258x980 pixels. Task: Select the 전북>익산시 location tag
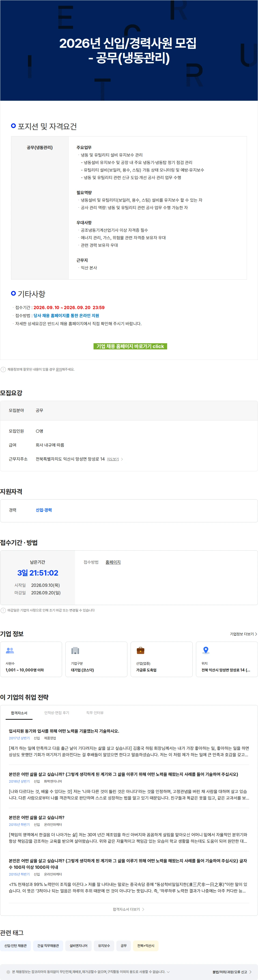(x=146, y=945)
